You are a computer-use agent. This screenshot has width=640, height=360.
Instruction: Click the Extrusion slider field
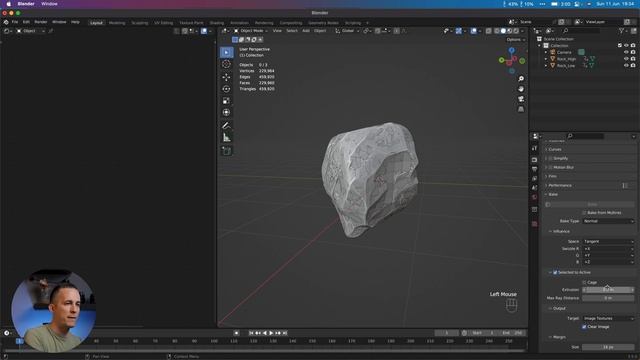tap(608, 290)
